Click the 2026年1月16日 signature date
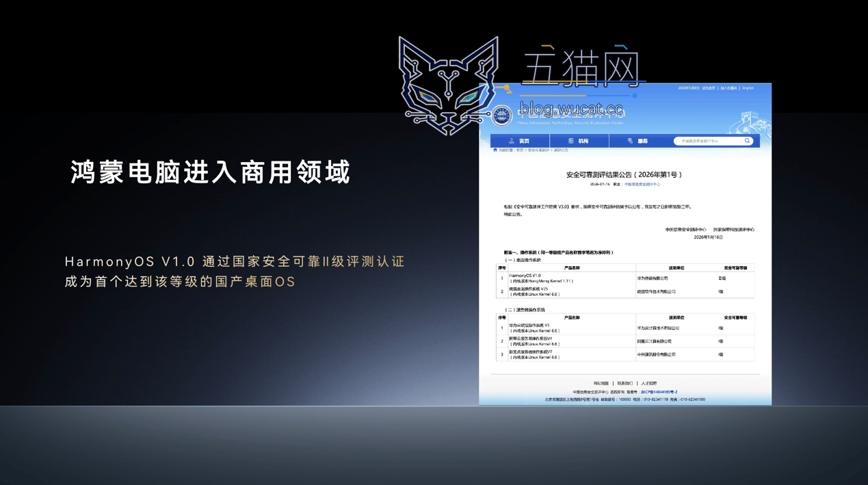The width and height of the screenshot is (868, 485). (x=709, y=237)
